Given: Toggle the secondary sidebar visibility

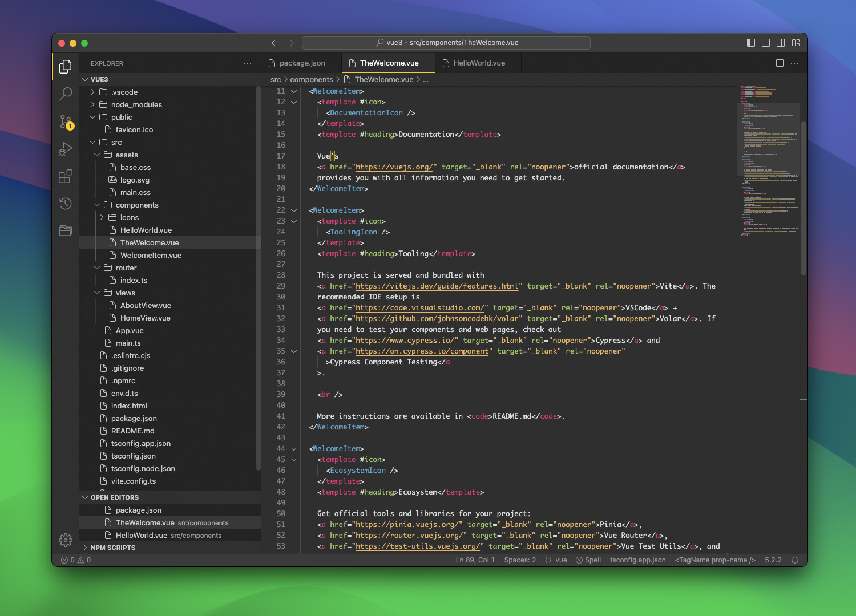Looking at the screenshot, I should 781,43.
